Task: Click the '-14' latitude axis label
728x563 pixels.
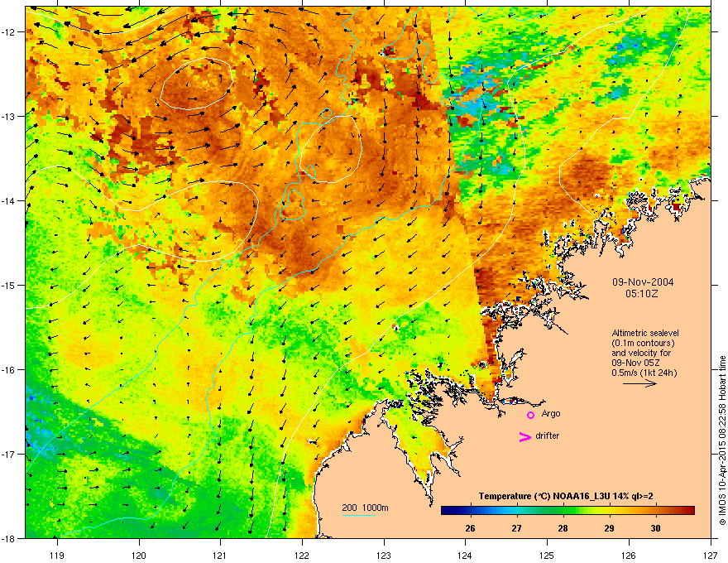Action: tap(8, 200)
